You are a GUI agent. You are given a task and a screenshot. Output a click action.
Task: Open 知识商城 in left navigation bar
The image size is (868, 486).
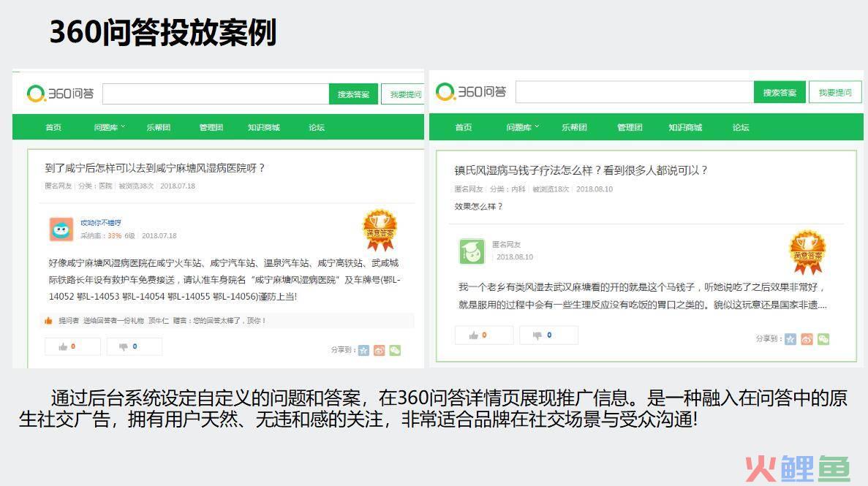[x=263, y=127]
